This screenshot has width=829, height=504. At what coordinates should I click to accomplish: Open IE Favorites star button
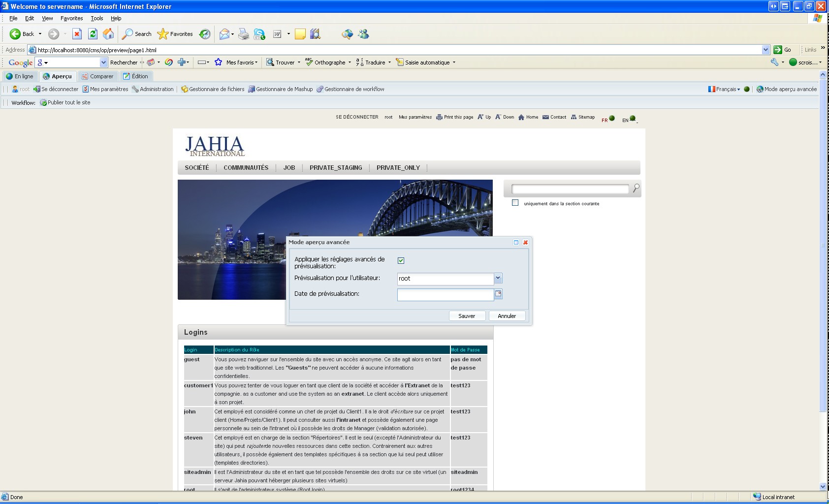[x=175, y=34]
